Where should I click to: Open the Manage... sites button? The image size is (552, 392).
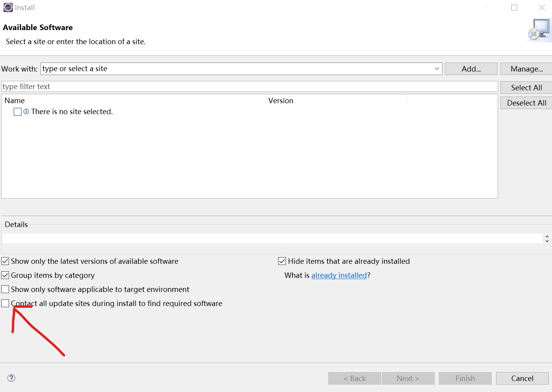526,69
